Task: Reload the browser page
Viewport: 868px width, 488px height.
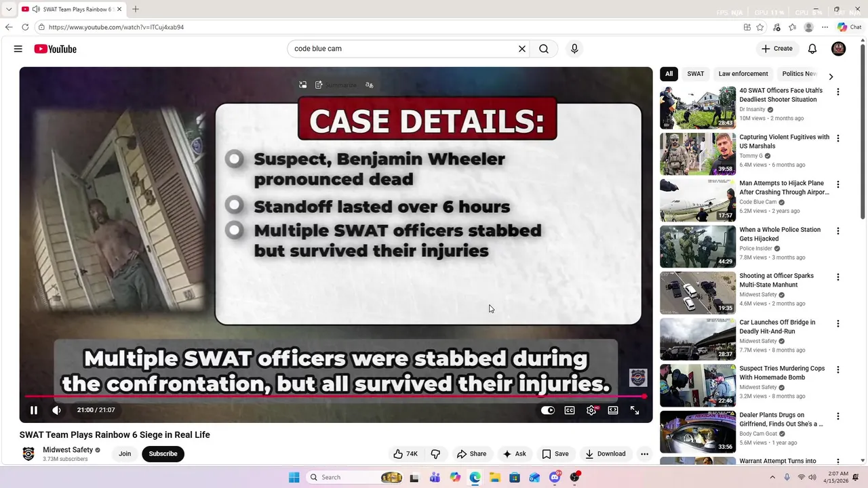Action: [25, 27]
